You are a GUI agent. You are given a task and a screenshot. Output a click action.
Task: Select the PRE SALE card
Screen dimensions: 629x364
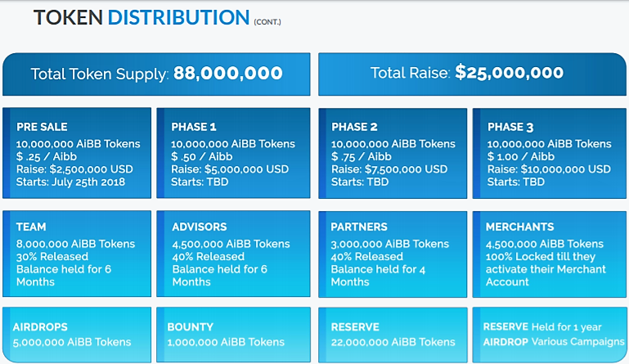tap(77, 153)
